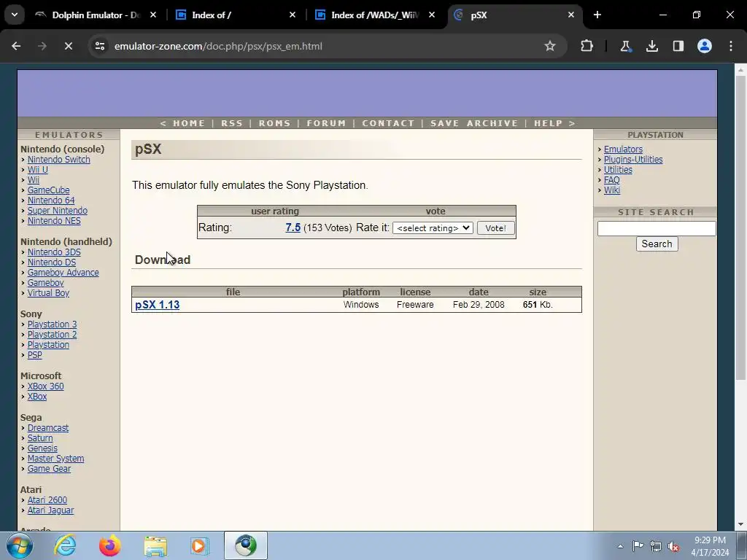Open the 7.5 rating link
The width and height of the screenshot is (747, 560).
[x=293, y=227]
